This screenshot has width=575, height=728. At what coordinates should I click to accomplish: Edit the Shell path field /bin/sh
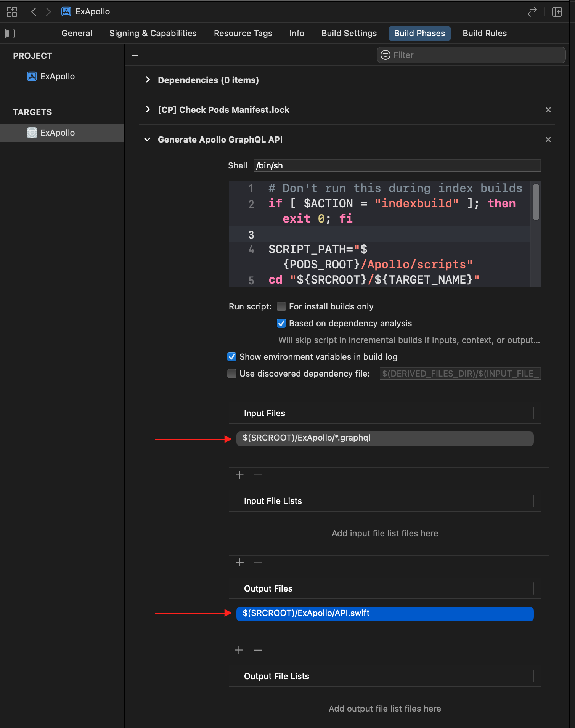click(x=397, y=165)
